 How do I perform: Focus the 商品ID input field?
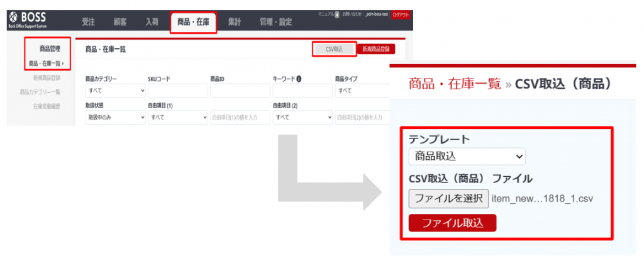coord(240,91)
